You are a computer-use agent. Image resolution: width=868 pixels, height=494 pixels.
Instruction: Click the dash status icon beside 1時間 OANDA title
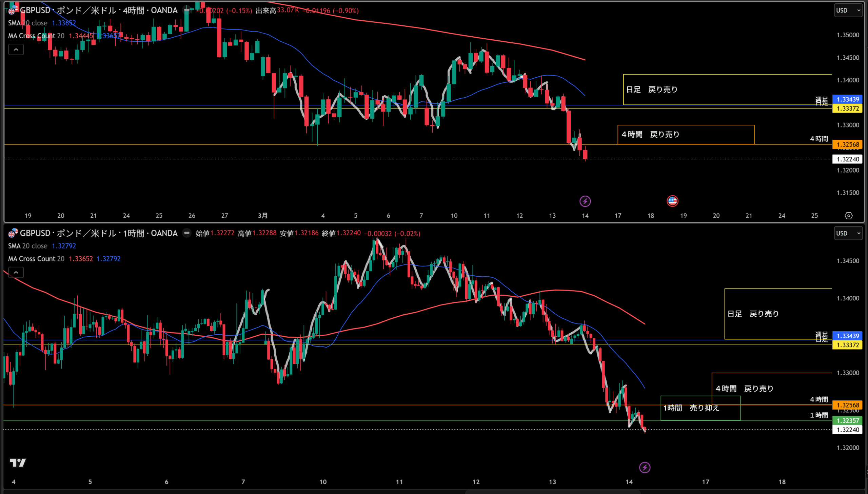point(186,233)
